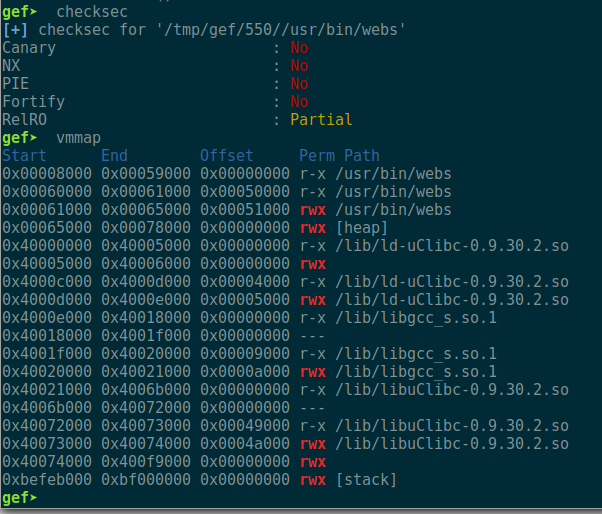Click the first /usr/bin/webs path
This screenshot has width=602, height=514.
click(x=394, y=174)
